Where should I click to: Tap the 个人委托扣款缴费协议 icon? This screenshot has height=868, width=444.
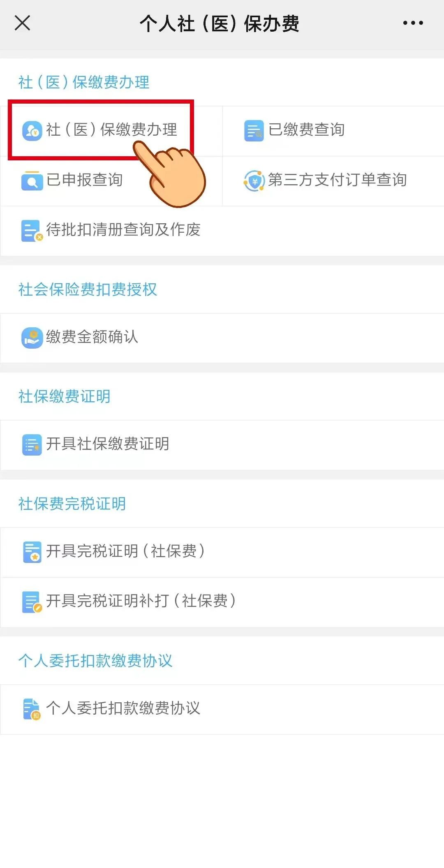32,709
